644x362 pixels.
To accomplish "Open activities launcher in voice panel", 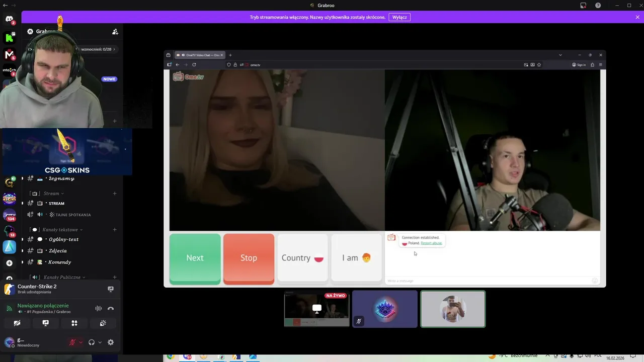I will click(74, 323).
